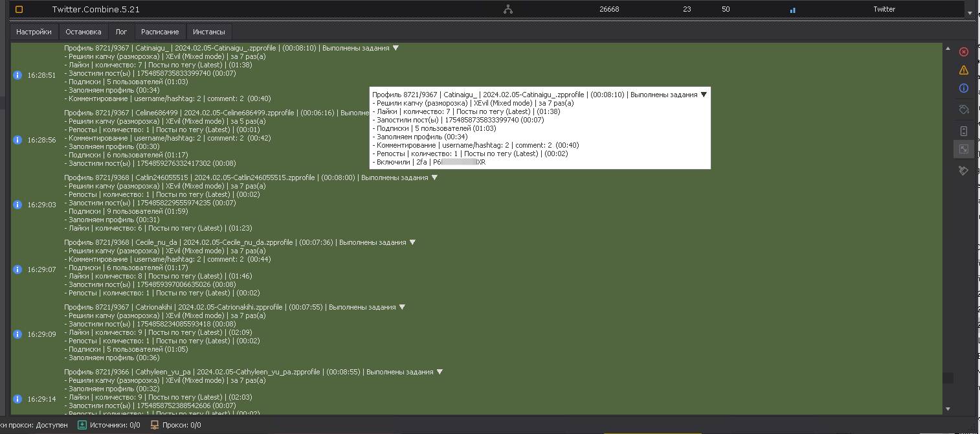Click the info icon next to 16:29:03

click(17, 205)
